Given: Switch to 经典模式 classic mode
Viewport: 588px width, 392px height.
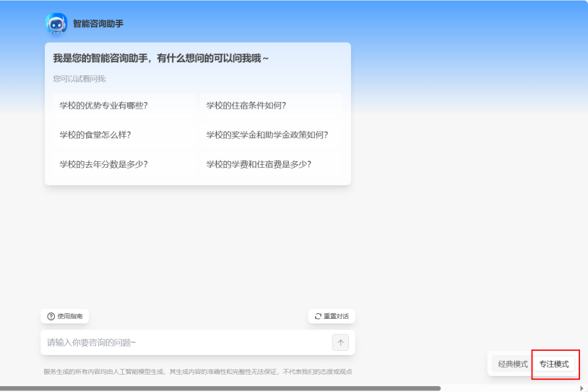Looking at the screenshot, I should 513,364.
